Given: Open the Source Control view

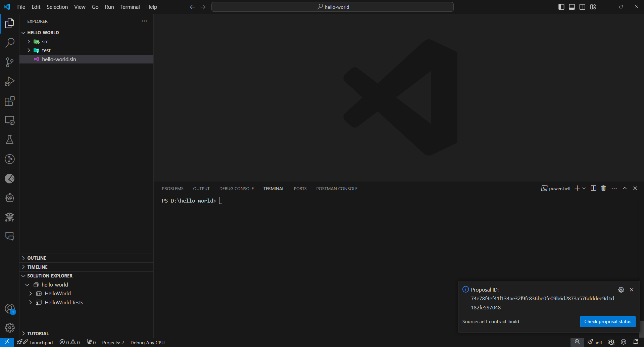Looking at the screenshot, I should tap(10, 62).
